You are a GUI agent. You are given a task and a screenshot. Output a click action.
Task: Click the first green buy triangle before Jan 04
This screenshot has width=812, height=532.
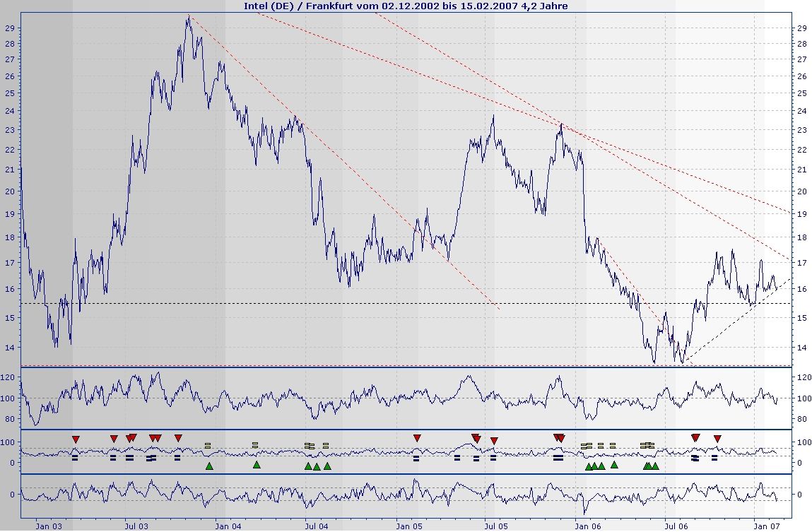pyautogui.click(x=209, y=466)
